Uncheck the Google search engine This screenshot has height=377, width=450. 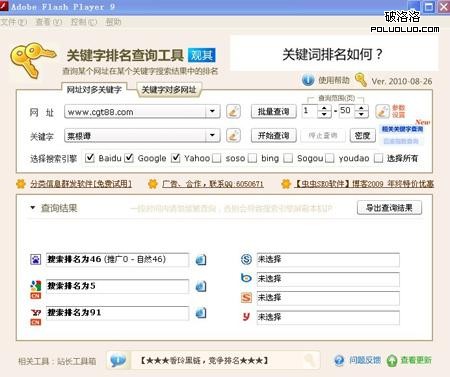(x=129, y=158)
